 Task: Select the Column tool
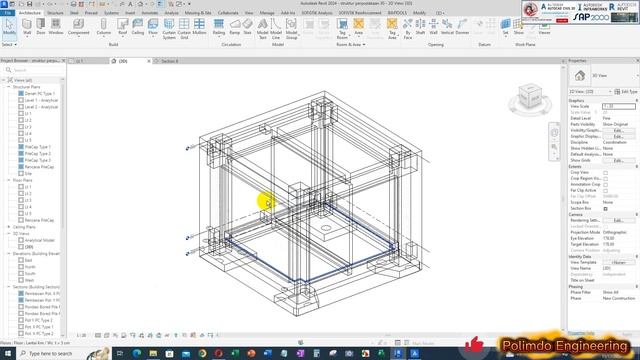tap(104, 27)
